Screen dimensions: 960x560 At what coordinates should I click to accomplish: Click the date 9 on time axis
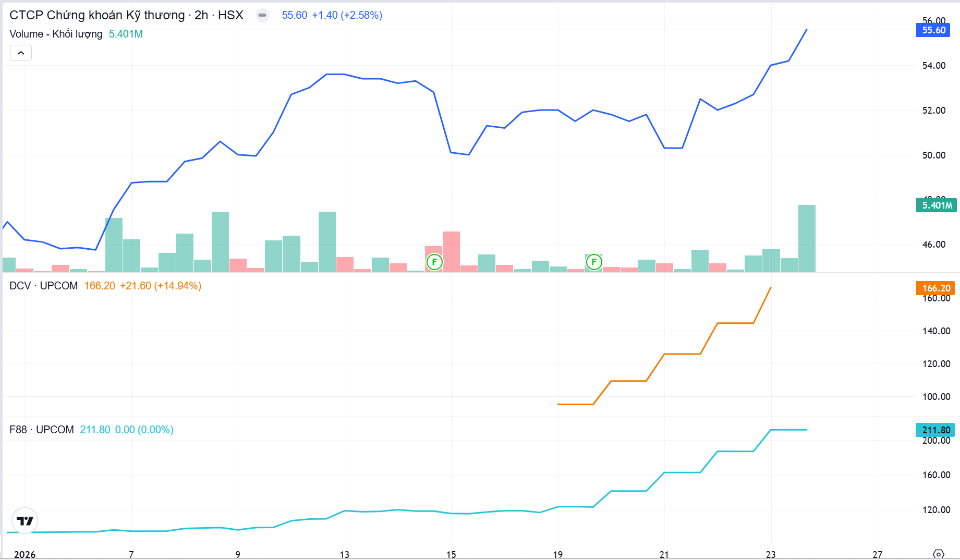point(238,554)
